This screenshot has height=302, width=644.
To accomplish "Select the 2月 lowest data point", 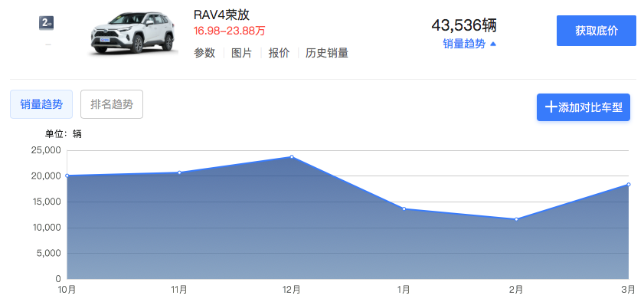I will (516, 219).
